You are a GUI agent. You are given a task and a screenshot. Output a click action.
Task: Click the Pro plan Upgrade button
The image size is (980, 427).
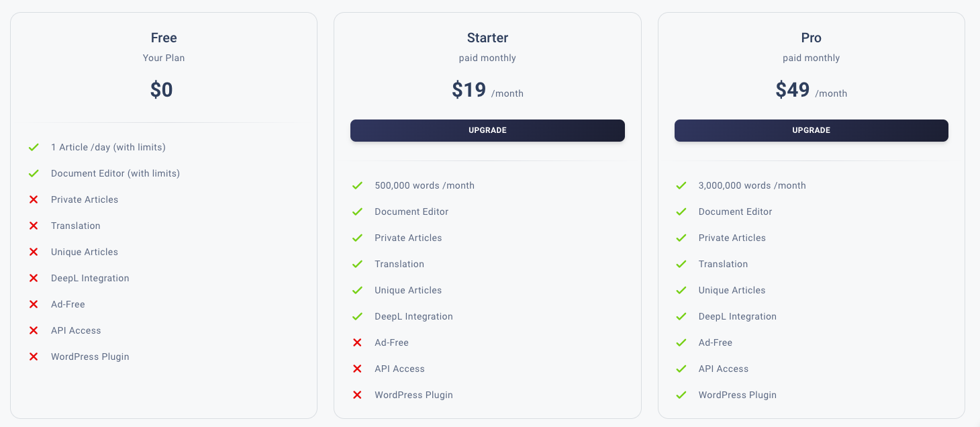point(811,130)
